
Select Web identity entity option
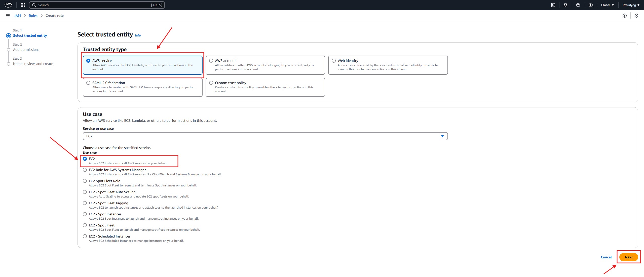coord(334,61)
